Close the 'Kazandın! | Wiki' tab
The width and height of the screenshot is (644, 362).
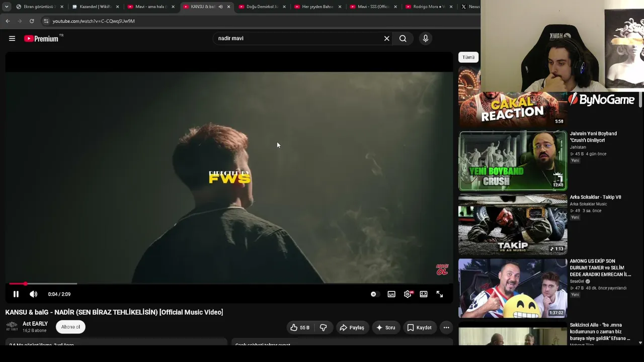117,7
